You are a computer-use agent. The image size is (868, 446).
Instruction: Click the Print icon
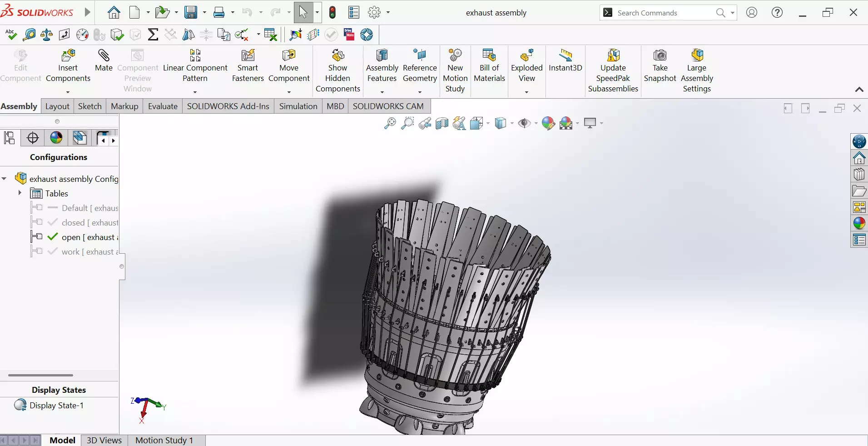click(x=219, y=13)
